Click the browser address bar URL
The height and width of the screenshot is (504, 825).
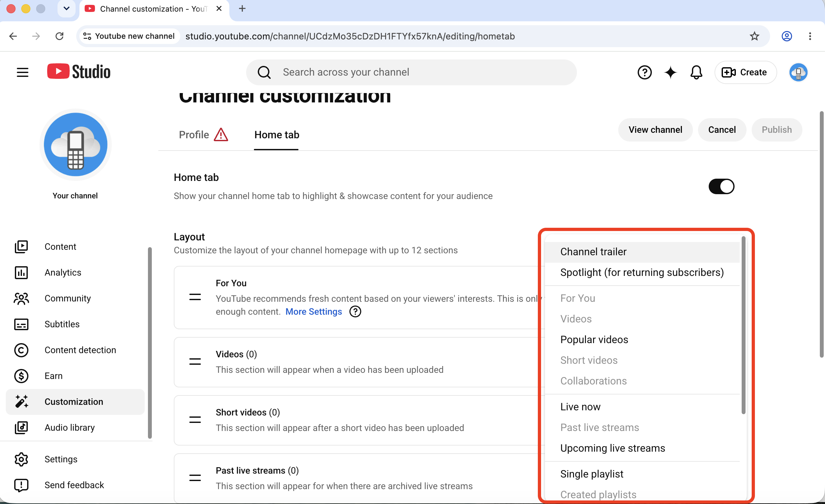[x=350, y=36]
